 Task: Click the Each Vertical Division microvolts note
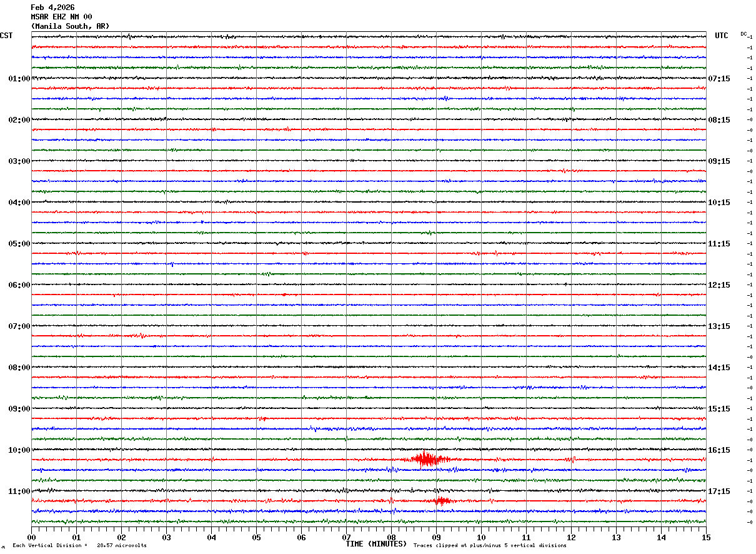click(x=79, y=546)
